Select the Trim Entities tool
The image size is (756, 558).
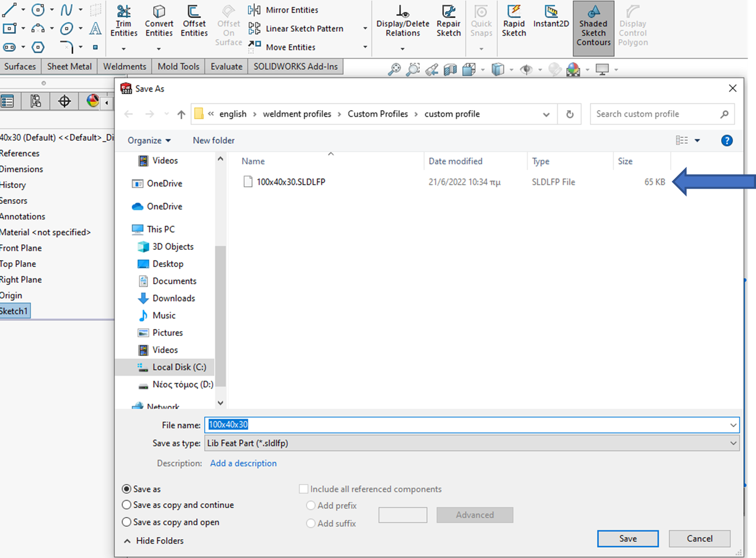coord(123,21)
